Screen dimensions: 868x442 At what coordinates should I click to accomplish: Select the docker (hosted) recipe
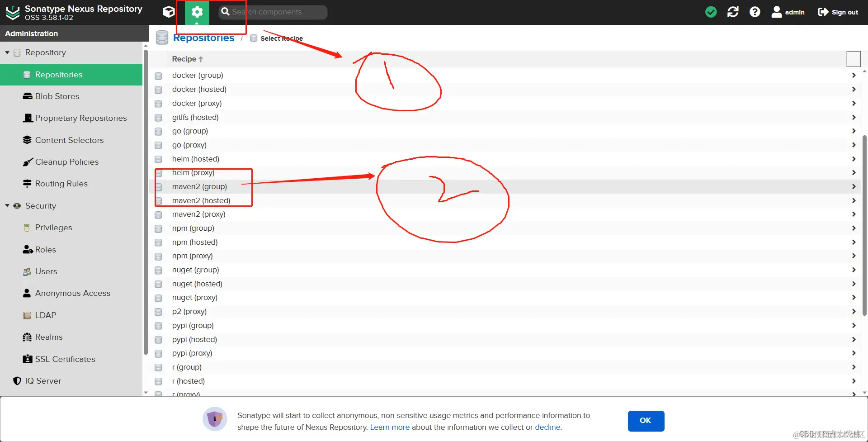[x=199, y=89]
